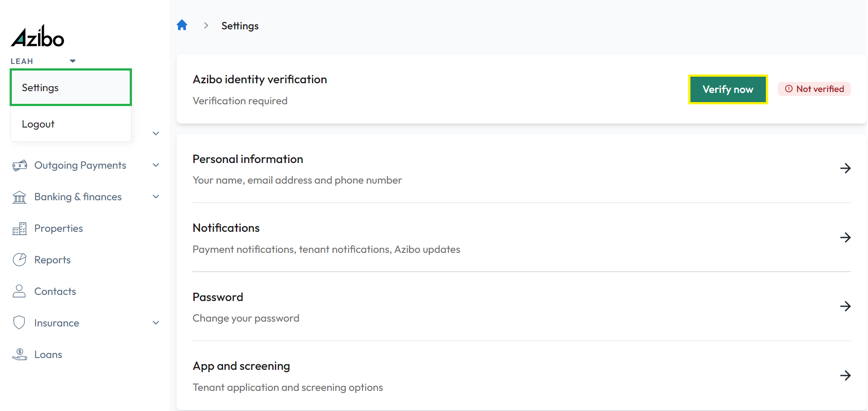Click the home breadcrumb icon
This screenshot has height=411, width=868.
(182, 25)
